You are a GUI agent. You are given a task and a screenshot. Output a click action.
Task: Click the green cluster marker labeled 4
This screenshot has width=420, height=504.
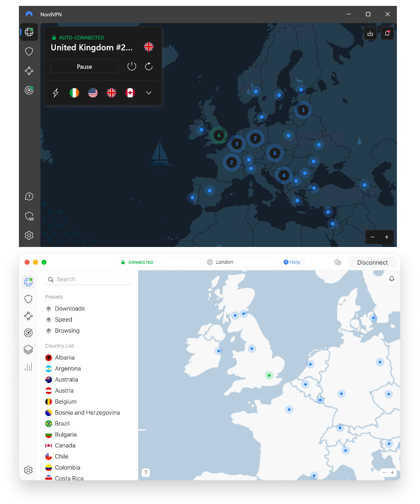218,135
